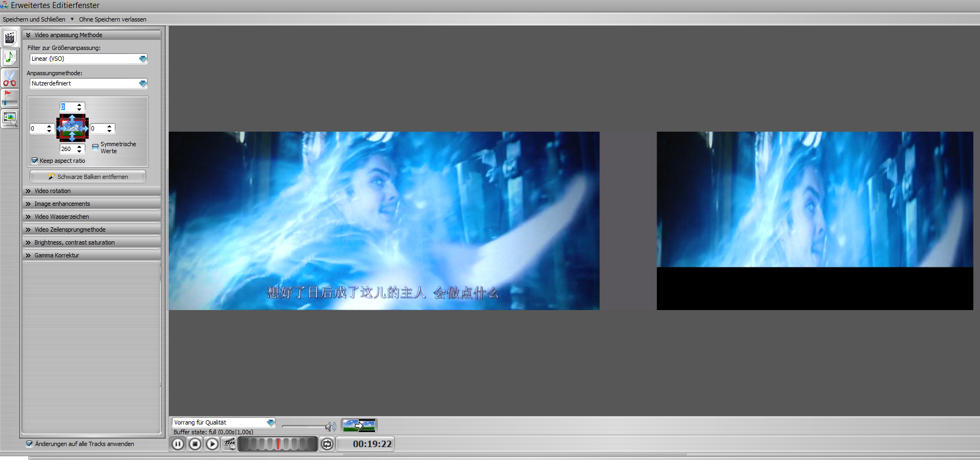Image resolution: width=980 pixels, height=460 pixels.
Task: Uncheck Keep aspect ratio
Action: point(35,161)
